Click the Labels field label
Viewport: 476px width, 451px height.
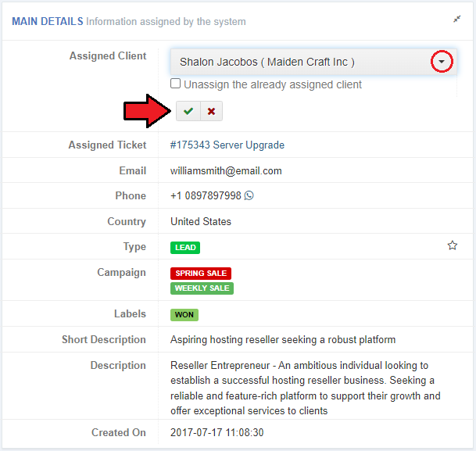[130, 313]
